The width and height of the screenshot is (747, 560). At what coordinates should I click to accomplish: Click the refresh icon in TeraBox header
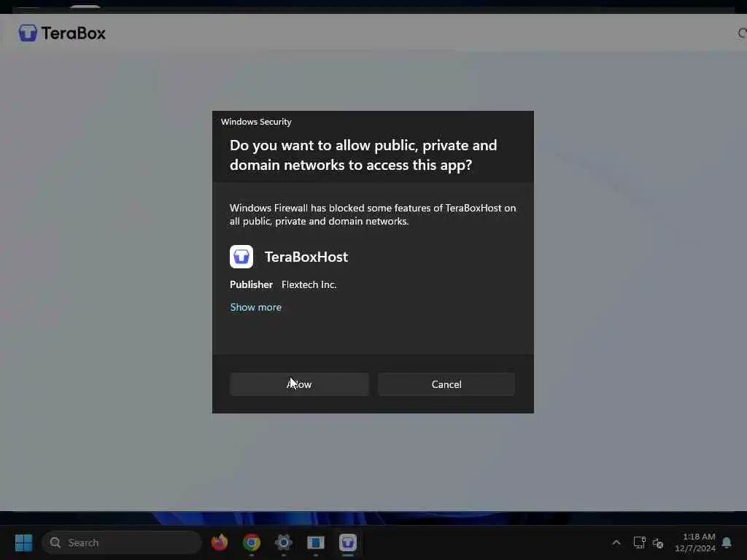742,33
